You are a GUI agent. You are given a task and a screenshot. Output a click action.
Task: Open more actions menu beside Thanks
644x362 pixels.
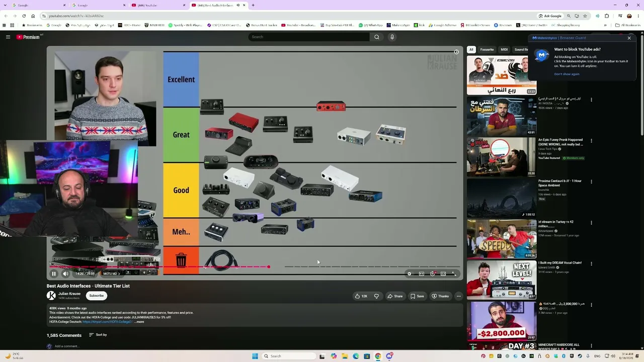(x=458, y=296)
